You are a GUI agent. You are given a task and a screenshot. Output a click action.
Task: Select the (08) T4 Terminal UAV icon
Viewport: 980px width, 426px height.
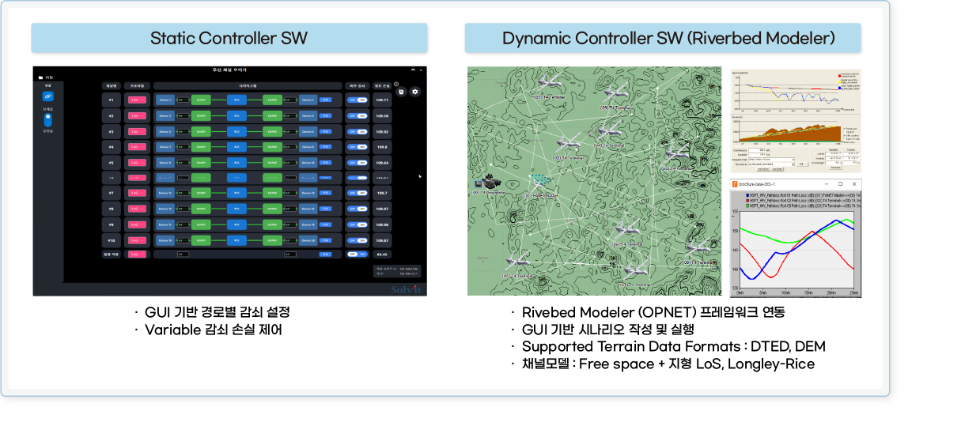click(698, 246)
